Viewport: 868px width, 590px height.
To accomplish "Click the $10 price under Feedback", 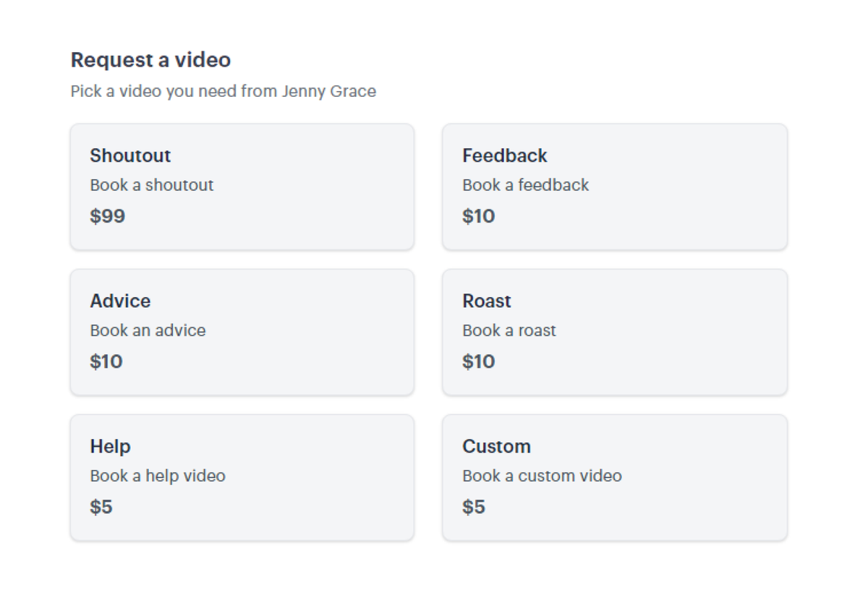I will 479,216.
